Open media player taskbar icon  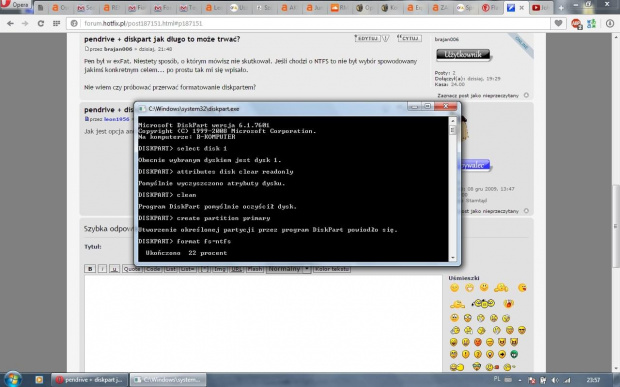(39, 380)
